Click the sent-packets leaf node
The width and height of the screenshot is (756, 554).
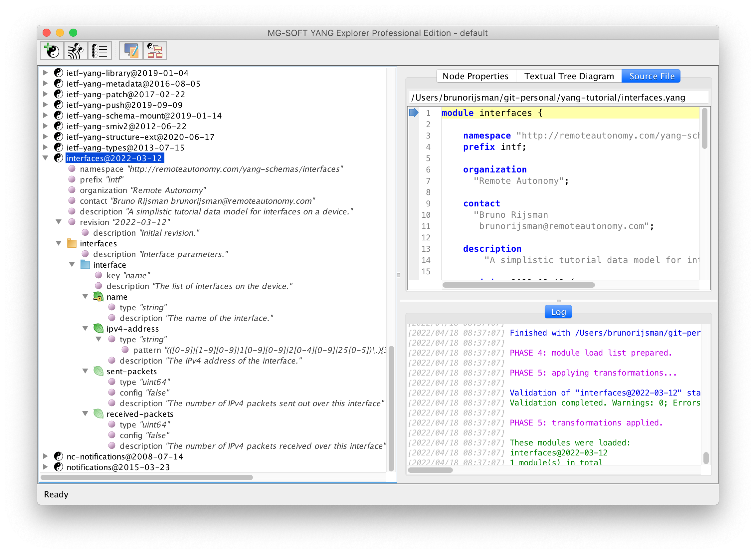pos(131,371)
